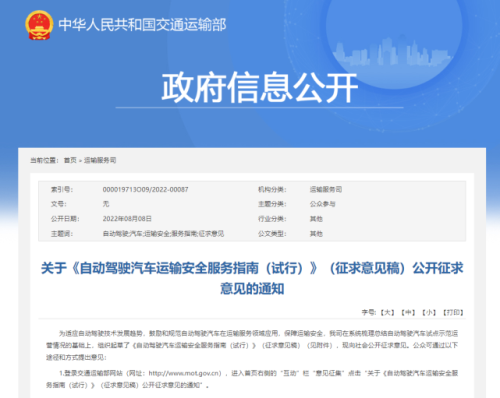Click the 字号 label
This screenshot has height=398, width=500.
(x=369, y=312)
